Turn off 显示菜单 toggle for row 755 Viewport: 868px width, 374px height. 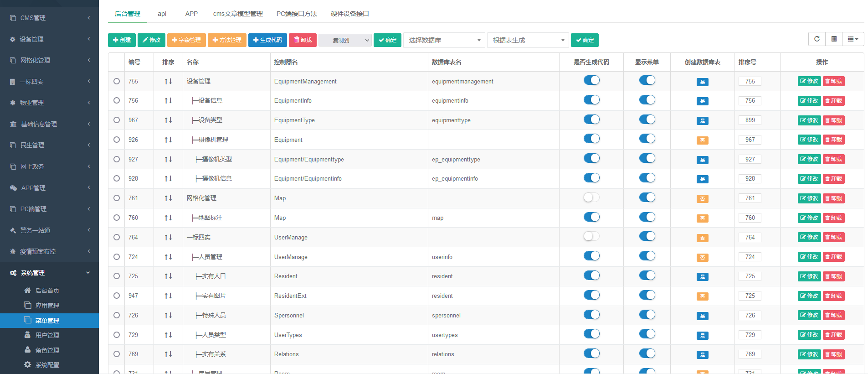647,81
